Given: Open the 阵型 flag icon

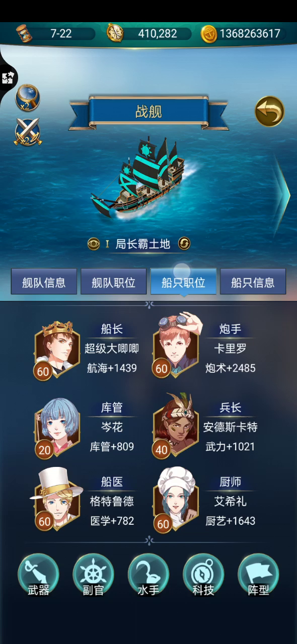Looking at the screenshot, I should (258, 575).
